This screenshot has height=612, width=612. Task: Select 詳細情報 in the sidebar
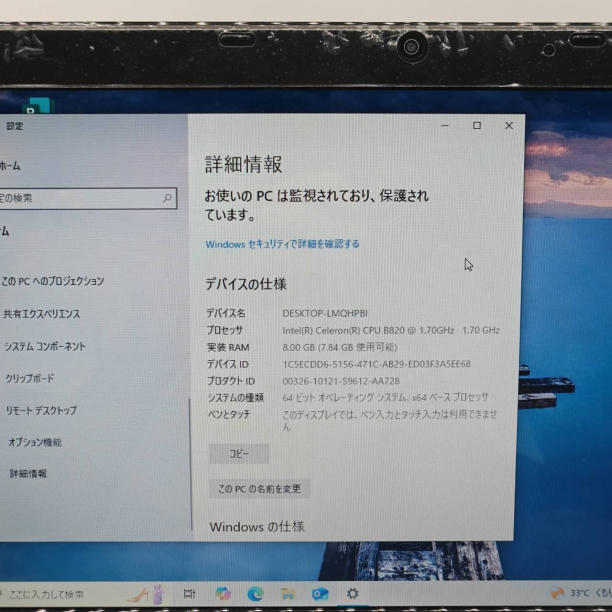click(x=28, y=473)
